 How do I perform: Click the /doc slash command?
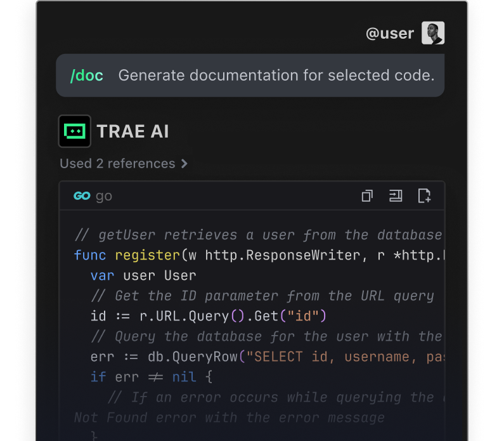click(86, 76)
